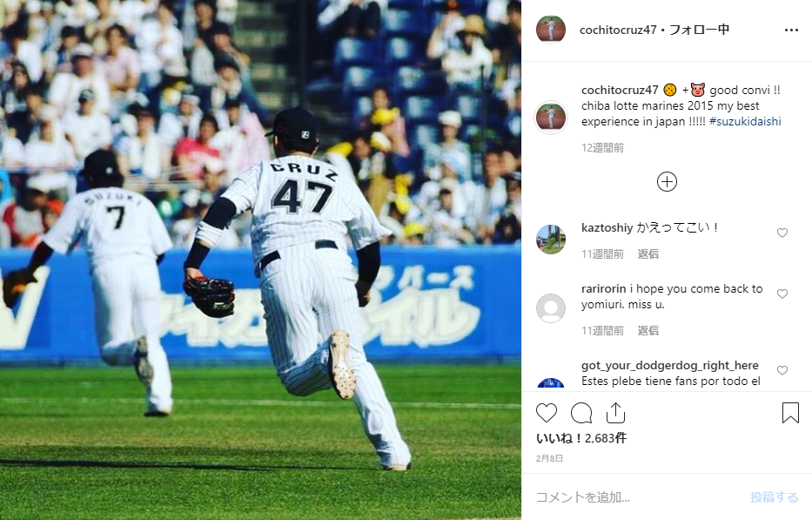Reply to kaztoshiy's comment via 返信

(648, 253)
